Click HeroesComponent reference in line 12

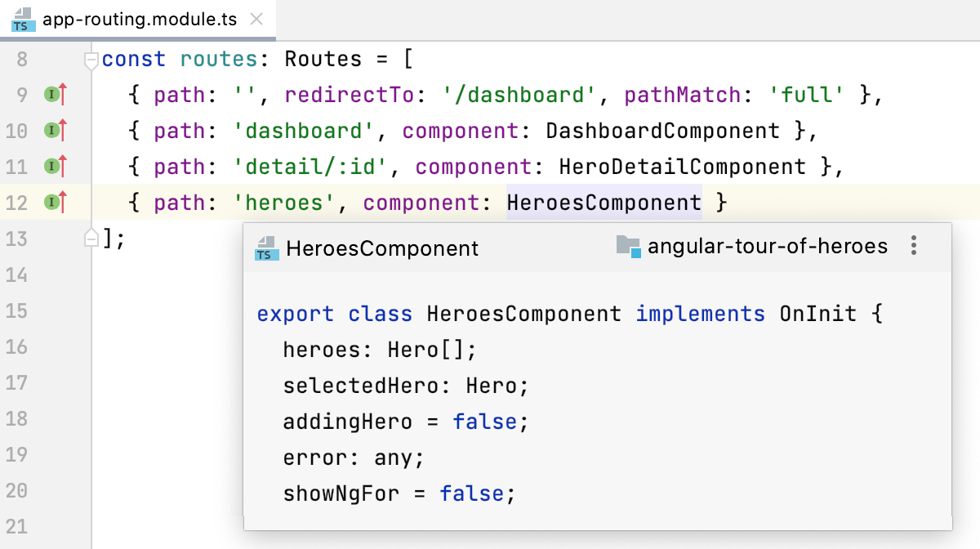pyautogui.click(x=604, y=203)
